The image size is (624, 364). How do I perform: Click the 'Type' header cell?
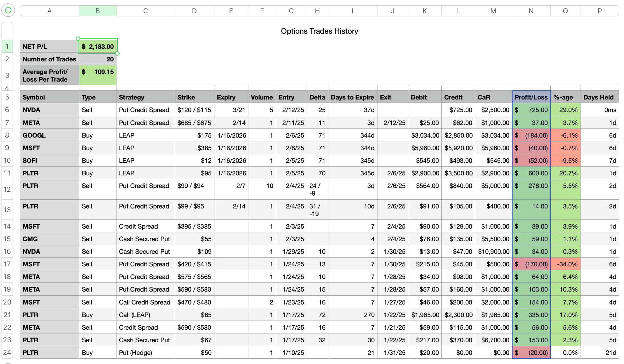point(98,97)
